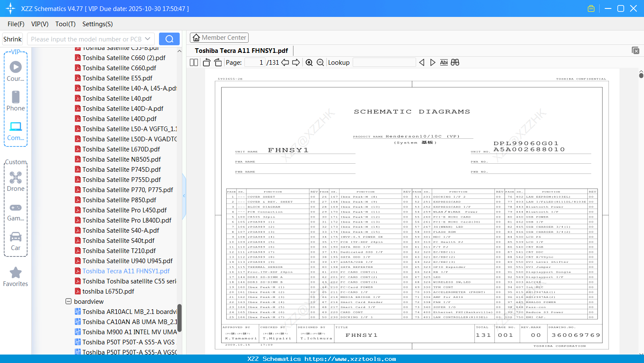Open the Drone category

(x=16, y=181)
